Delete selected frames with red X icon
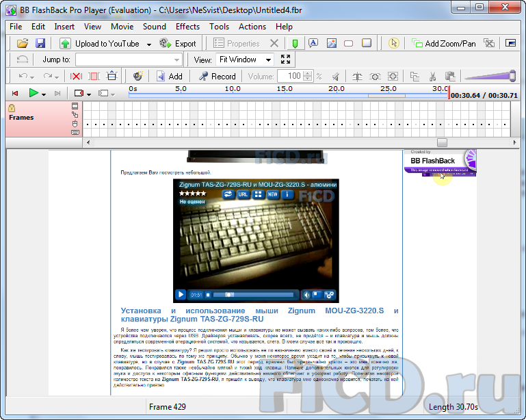Image resolution: width=526 pixels, height=420 pixels. coord(76,76)
